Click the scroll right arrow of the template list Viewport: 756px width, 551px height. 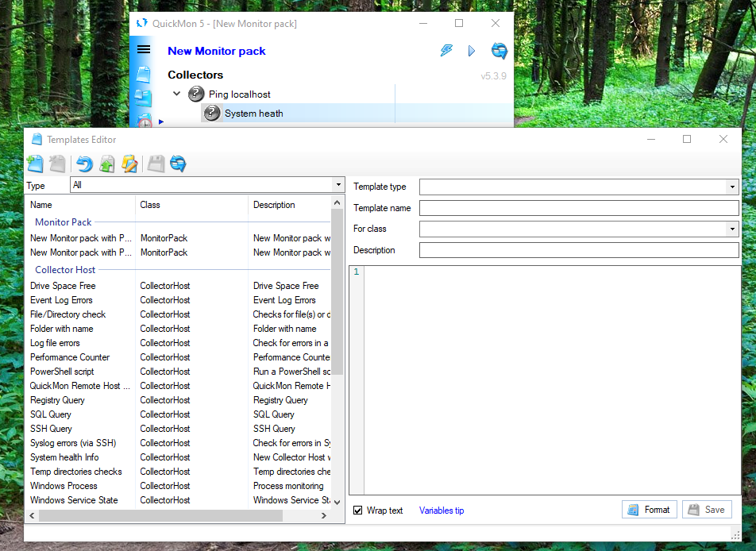pos(323,515)
